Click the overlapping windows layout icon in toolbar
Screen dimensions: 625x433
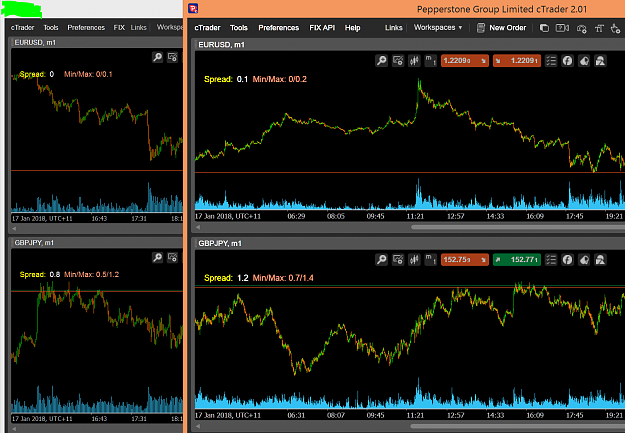[x=544, y=28]
